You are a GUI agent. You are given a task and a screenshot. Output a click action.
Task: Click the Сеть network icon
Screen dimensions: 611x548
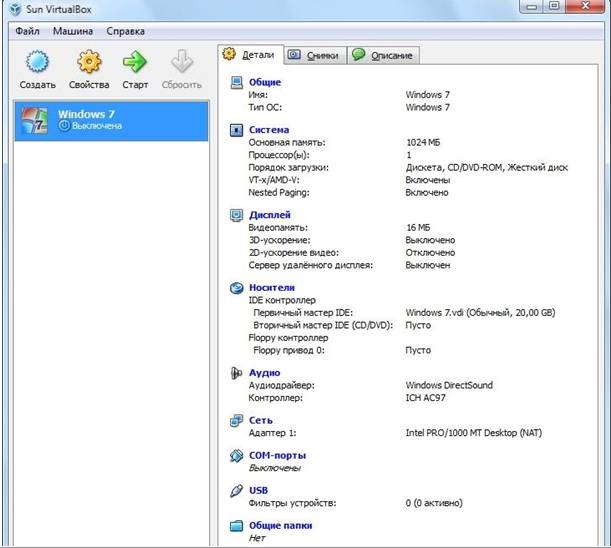pyautogui.click(x=237, y=421)
